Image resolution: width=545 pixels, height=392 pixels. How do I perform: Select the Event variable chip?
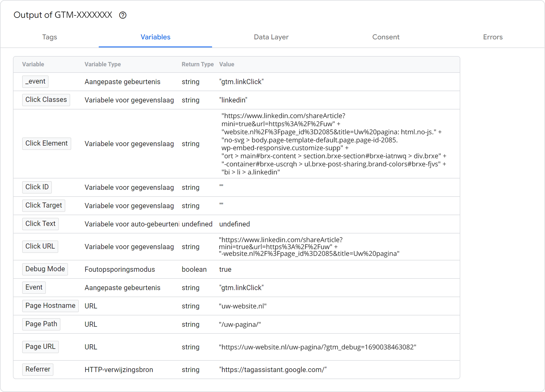pos(34,287)
